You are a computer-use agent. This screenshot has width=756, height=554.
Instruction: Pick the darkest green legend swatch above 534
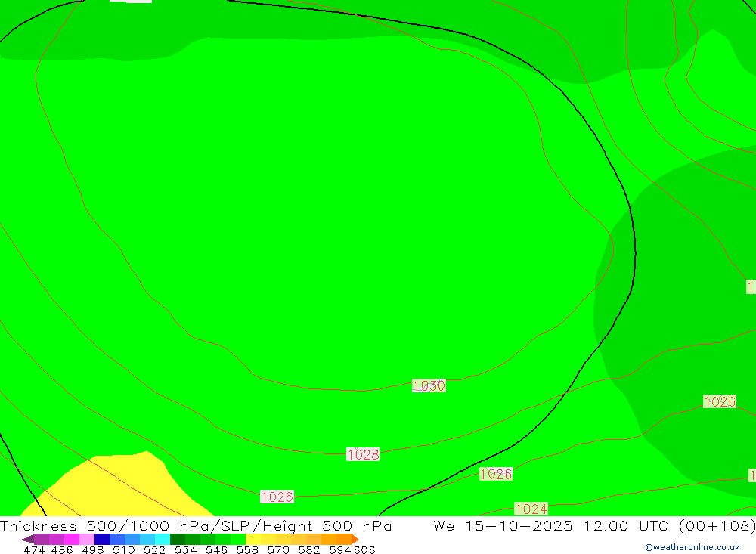178,539
